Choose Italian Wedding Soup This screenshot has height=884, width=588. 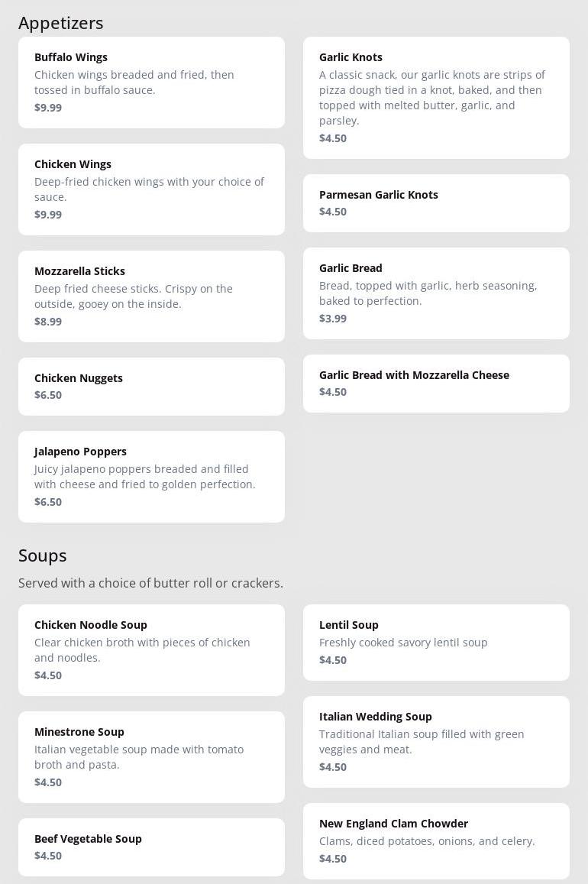pyautogui.click(x=436, y=741)
